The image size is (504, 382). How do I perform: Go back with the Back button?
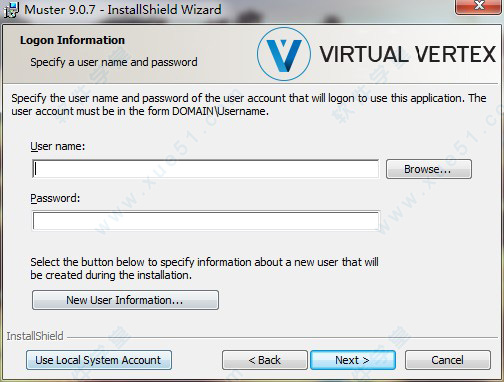point(265,360)
